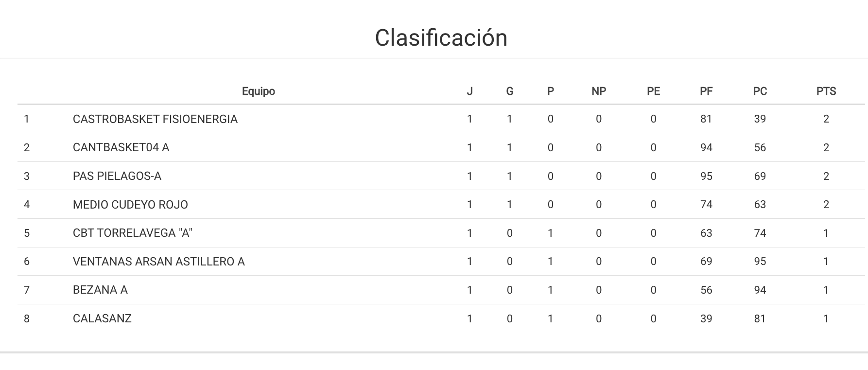Select the PTS column header
The width and height of the screenshot is (868, 370).
[826, 91]
